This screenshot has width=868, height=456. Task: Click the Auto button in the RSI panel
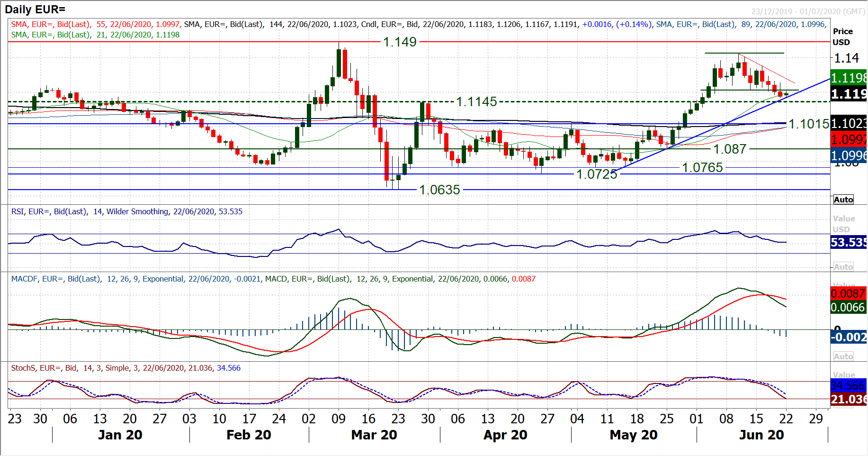[x=843, y=267]
